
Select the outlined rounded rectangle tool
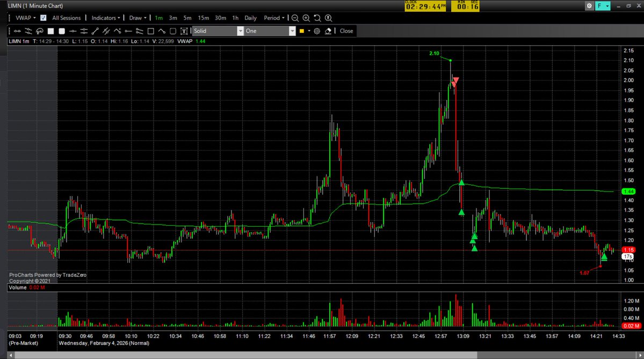coord(173,31)
